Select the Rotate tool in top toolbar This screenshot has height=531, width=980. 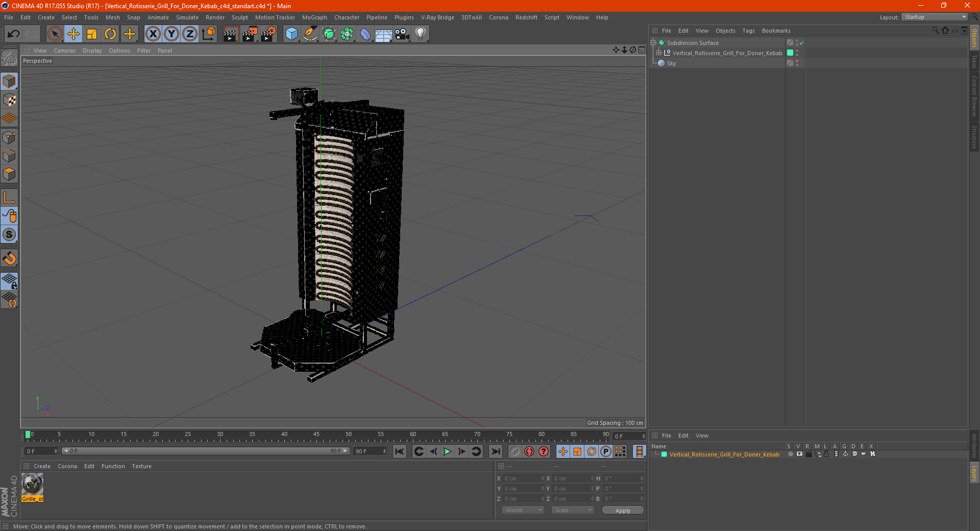coord(110,34)
